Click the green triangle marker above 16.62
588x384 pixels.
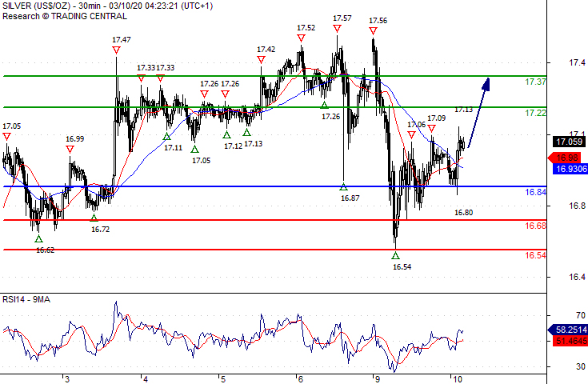coord(38,238)
